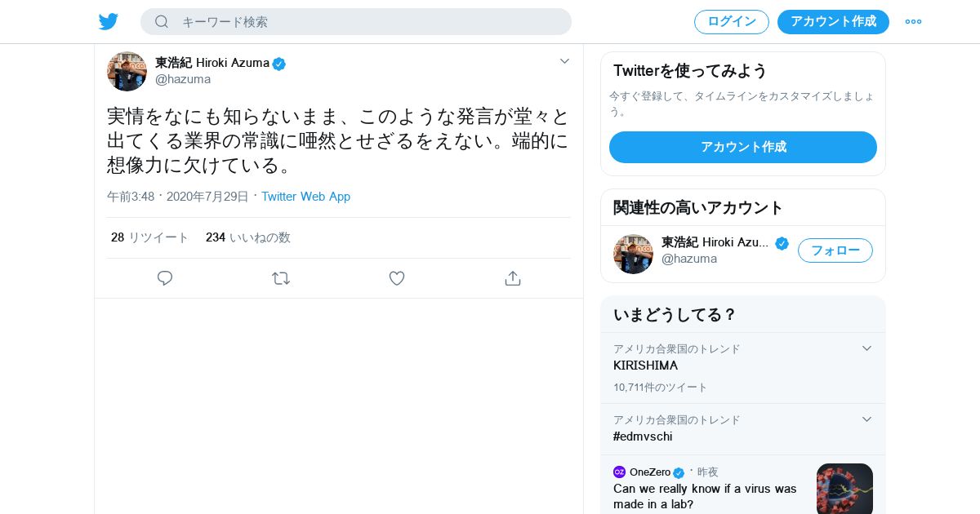Click the キーワード検索 search field
The image size is (980, 514).
pyautogui.click(x=367, y=22)
